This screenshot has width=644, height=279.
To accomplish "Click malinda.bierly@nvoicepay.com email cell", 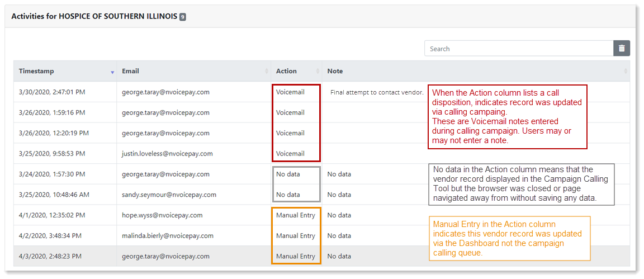I will click(x=168, y=236).
